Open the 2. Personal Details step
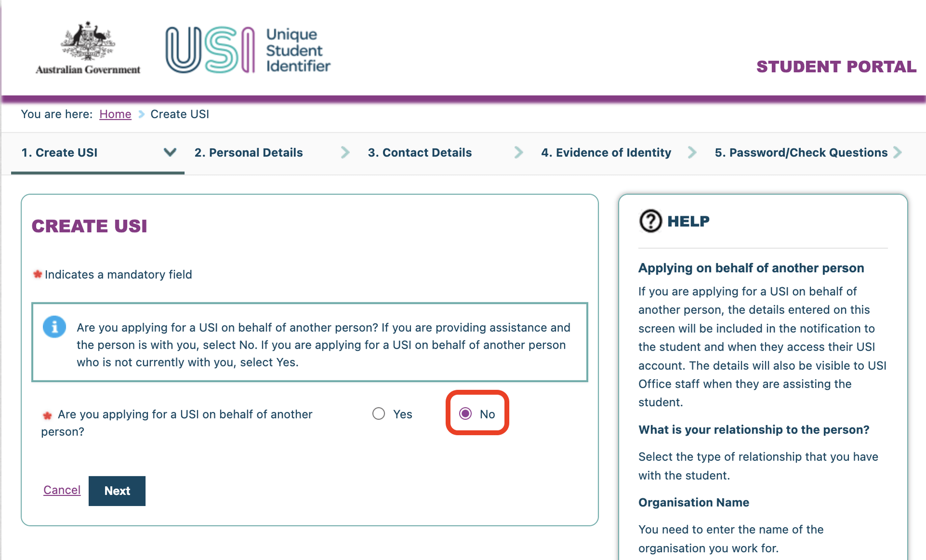This screenshot has height=560, width=926. click(249, 152)
